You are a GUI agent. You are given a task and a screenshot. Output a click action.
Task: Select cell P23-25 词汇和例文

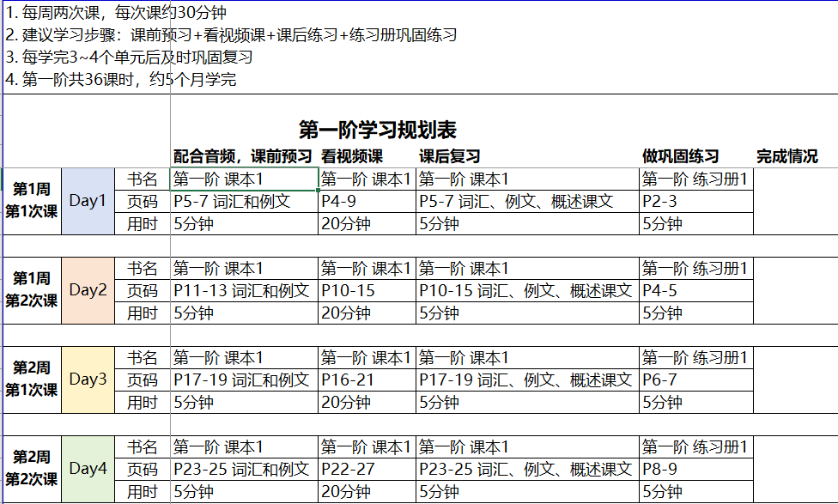click(244, 470)
